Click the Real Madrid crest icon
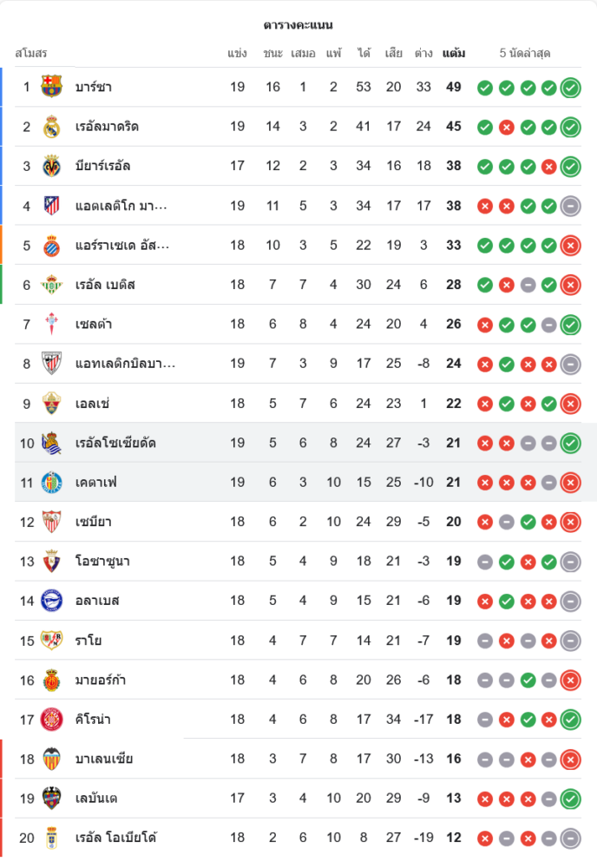The height and width of the screenshot is (868, 597). [52, 127]
